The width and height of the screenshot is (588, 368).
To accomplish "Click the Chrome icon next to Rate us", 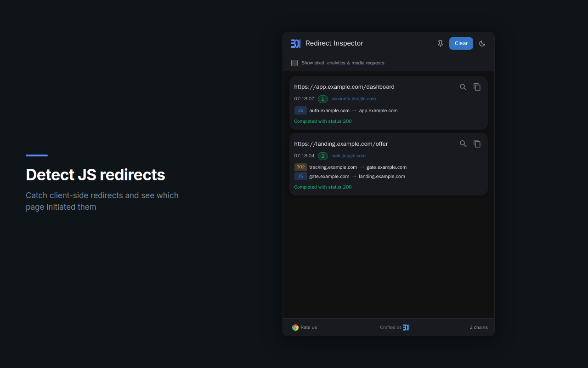I will tap(294, 327).
